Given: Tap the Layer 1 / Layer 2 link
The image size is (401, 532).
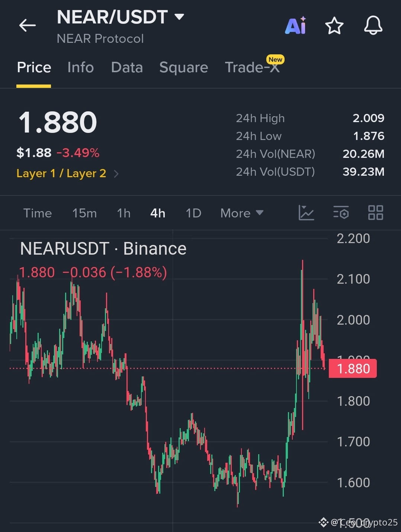Looking at the screenshot, I should pyautogui.click(x=61, y=173).
